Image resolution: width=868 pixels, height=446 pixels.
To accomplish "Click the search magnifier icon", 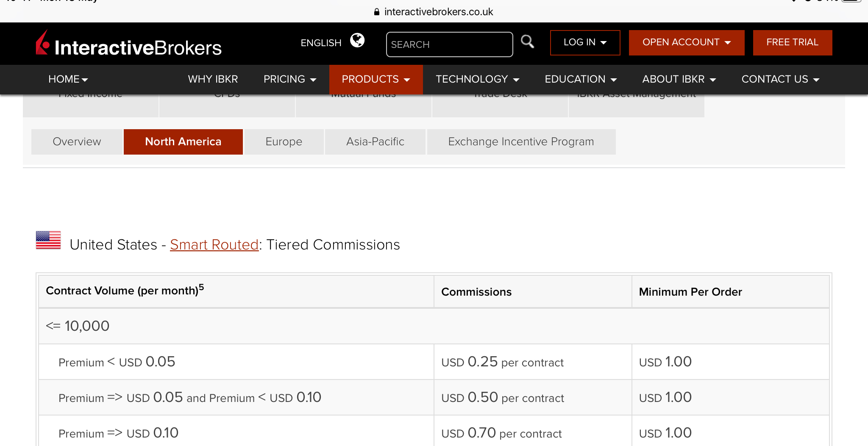I will (527, 42).
